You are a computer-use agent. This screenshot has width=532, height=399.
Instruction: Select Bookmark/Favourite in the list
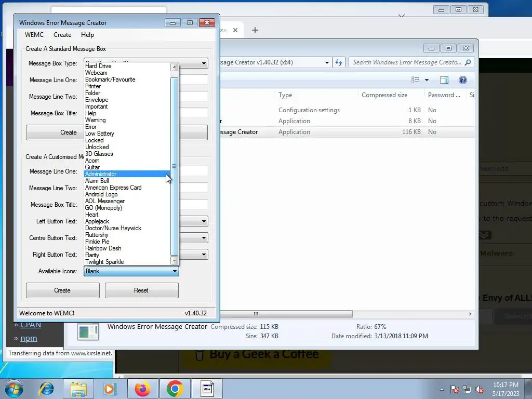click(127, 79)
